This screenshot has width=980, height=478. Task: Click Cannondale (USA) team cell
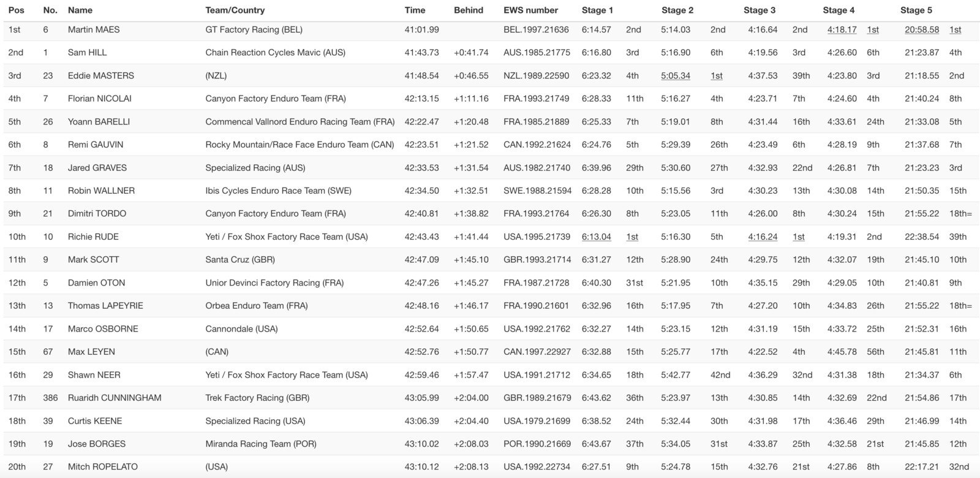[x=242, y=328]
